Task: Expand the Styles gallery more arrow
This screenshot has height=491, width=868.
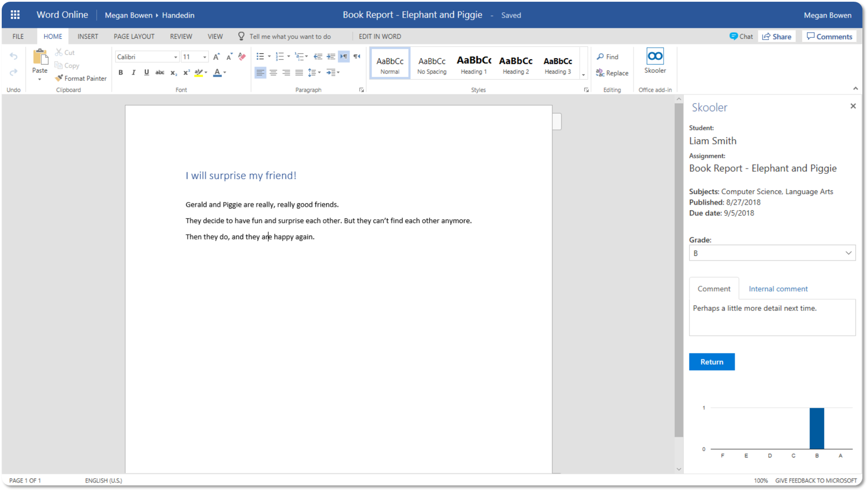Action: tap(584, 75)
